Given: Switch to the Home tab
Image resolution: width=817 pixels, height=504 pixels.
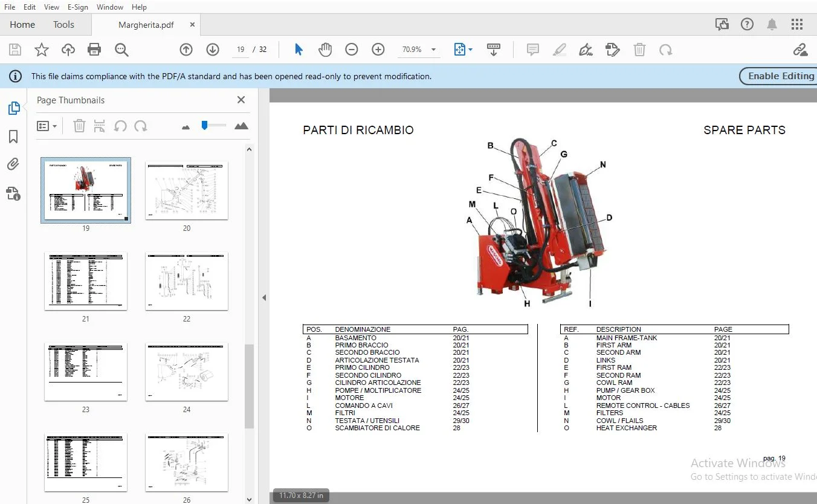Looking at the screenshot, I should point(22,24).
